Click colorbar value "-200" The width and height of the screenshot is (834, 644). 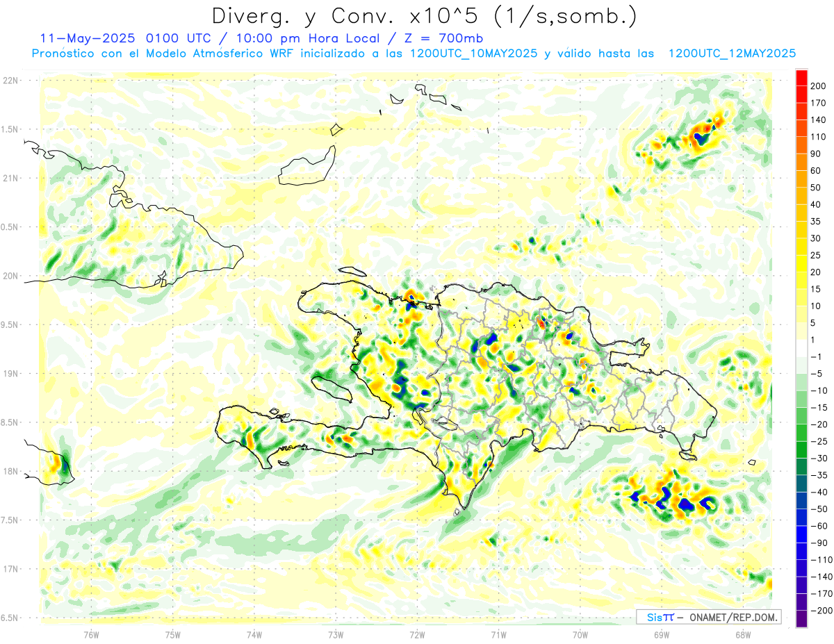click(821, 610)
